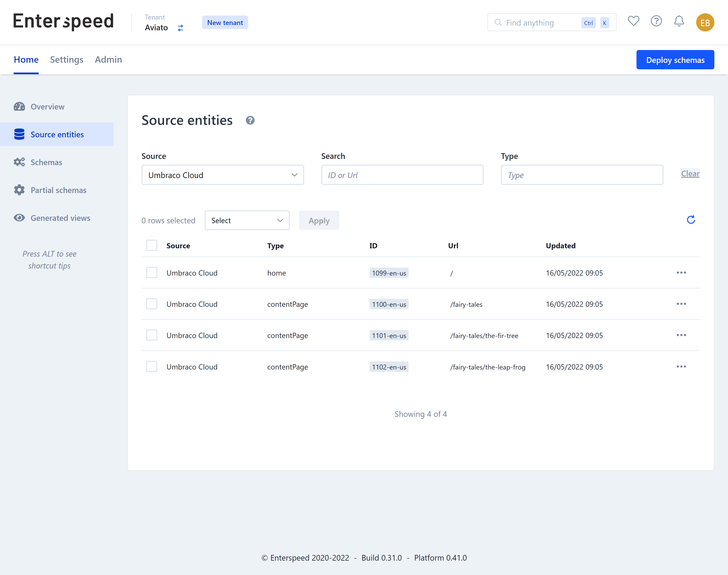Check the home entity row checkbox
The image size is (728, 575).
click(152, 273)
